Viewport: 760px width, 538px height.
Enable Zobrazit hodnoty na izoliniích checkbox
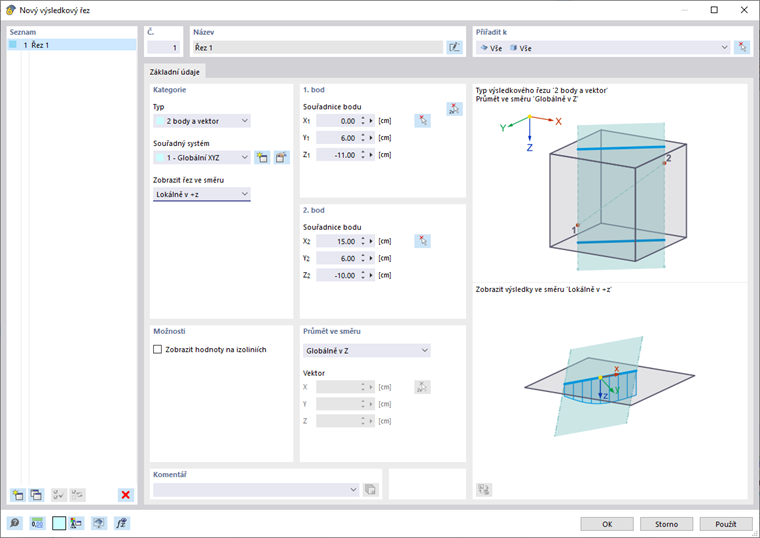(158, 349)
